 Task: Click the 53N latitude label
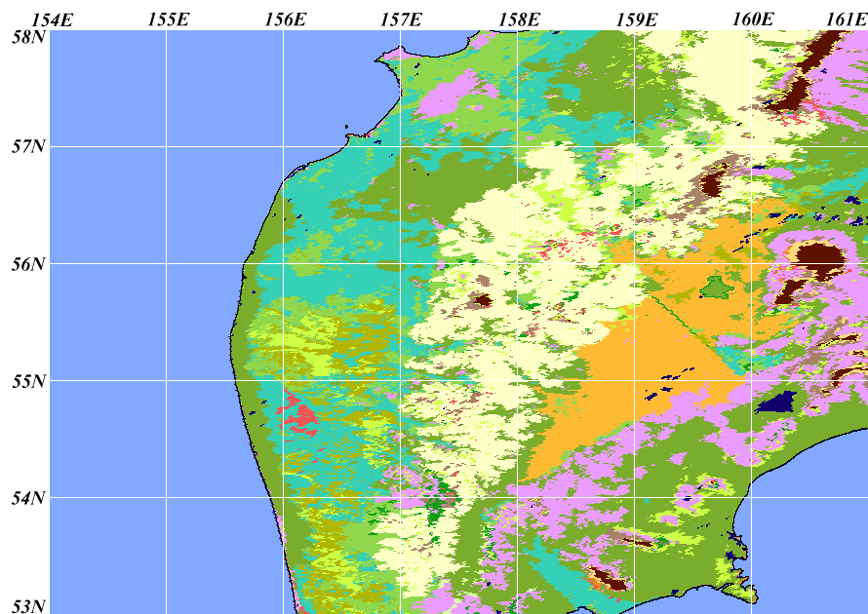click(x=29, y=606)
